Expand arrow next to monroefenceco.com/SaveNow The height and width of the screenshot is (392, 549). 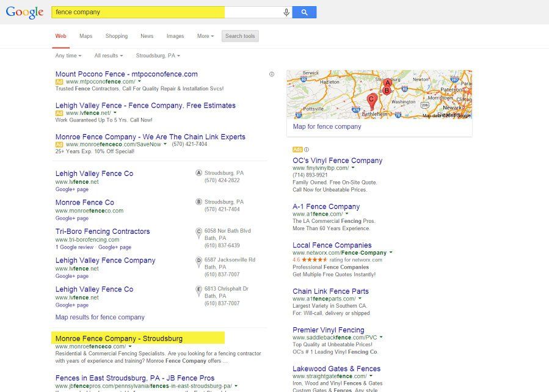[x=165, y=144]
